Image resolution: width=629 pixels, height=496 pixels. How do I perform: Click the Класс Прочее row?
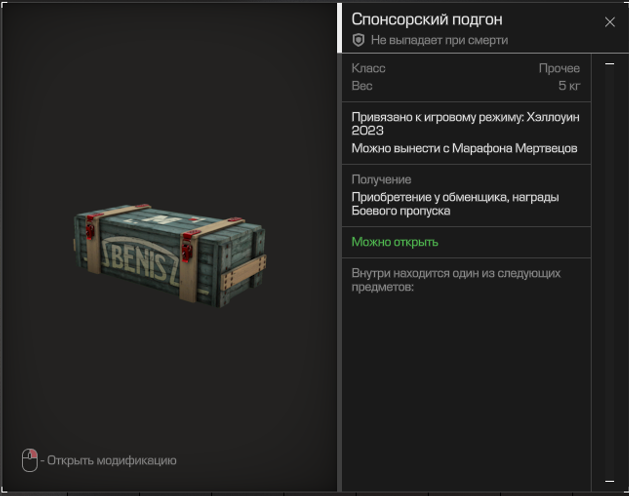point(466,68)
